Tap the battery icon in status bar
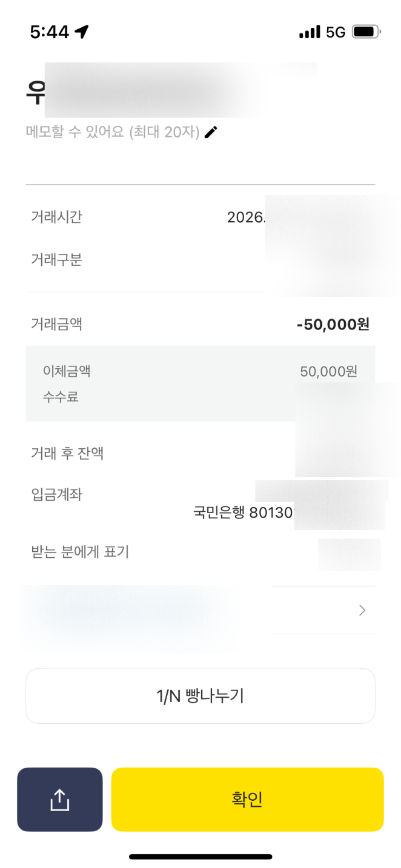 (366, 32)
